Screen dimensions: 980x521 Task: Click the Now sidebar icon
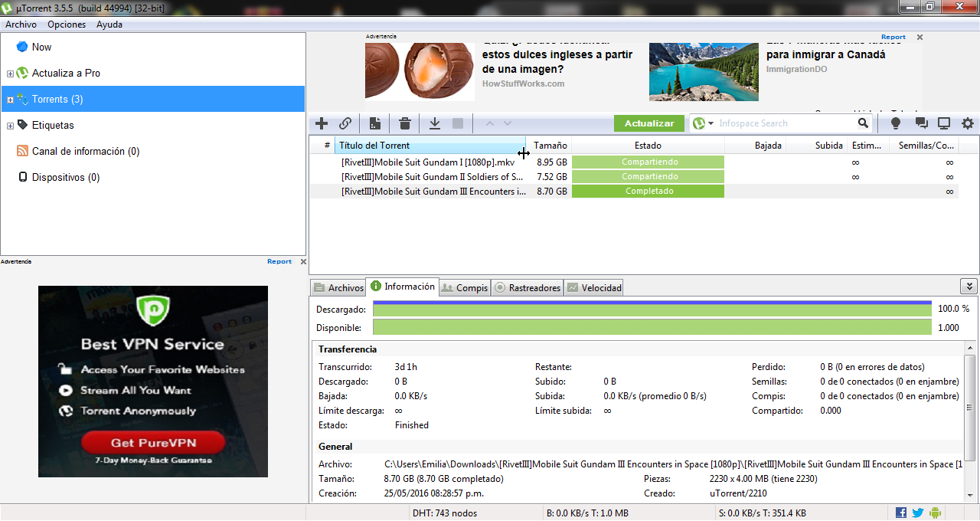(x=22, y=47)
